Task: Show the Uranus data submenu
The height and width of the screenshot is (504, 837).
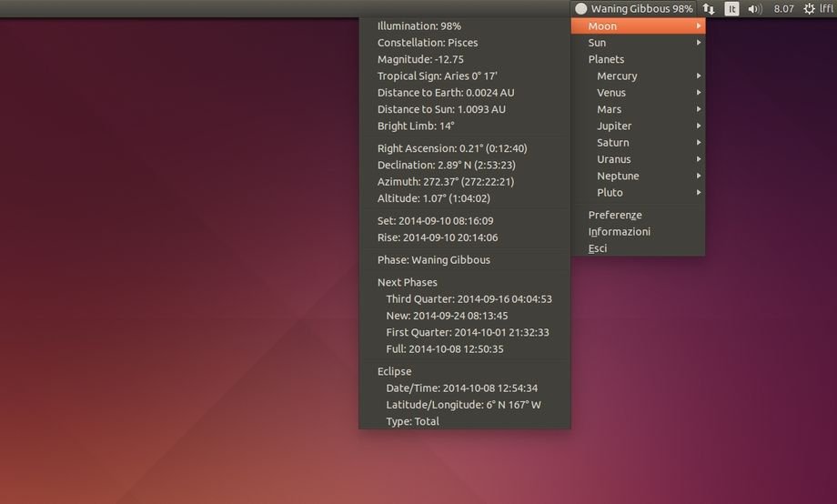Action: point(637,159)
